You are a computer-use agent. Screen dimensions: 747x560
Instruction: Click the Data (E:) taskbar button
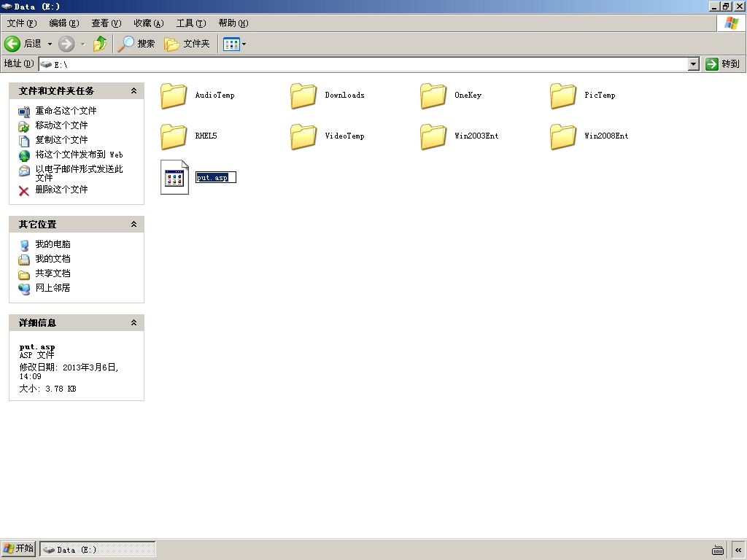click(x=98, y=550)
